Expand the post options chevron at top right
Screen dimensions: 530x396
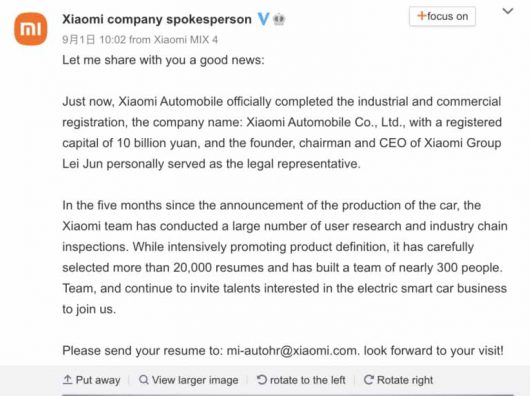pos(508,11)
